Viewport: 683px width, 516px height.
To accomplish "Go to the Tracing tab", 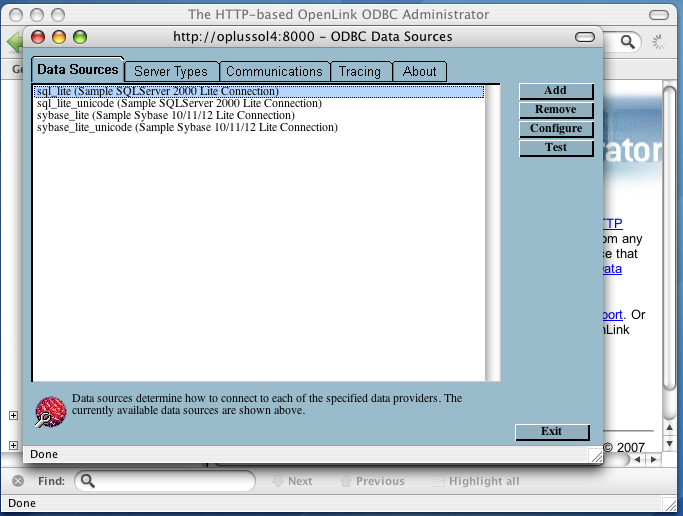I will tap(359, 71).
